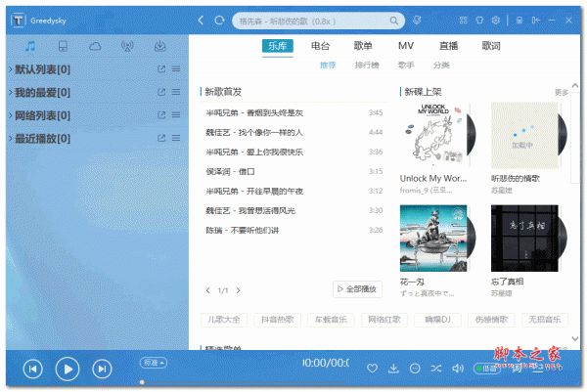Open the mobile device icon in sidebar
The width and height of the screenshot is (587, 392).
point(63,46)
